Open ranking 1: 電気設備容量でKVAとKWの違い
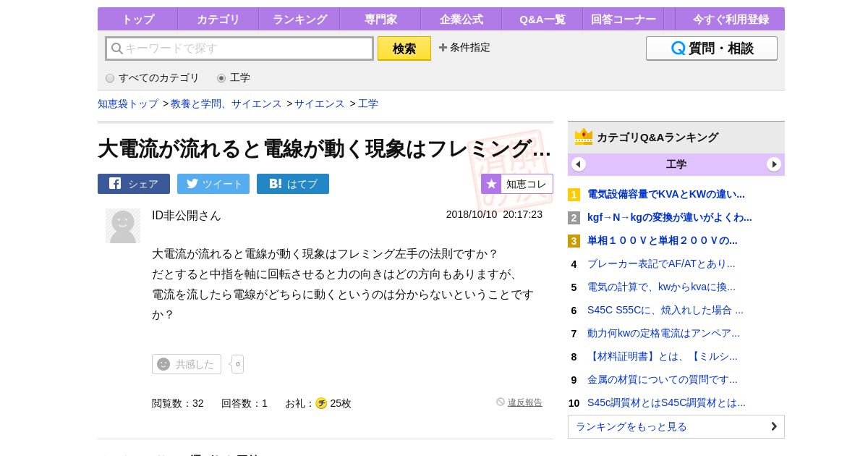This screenshot has width=868, height=456. [x=666, y=194]
